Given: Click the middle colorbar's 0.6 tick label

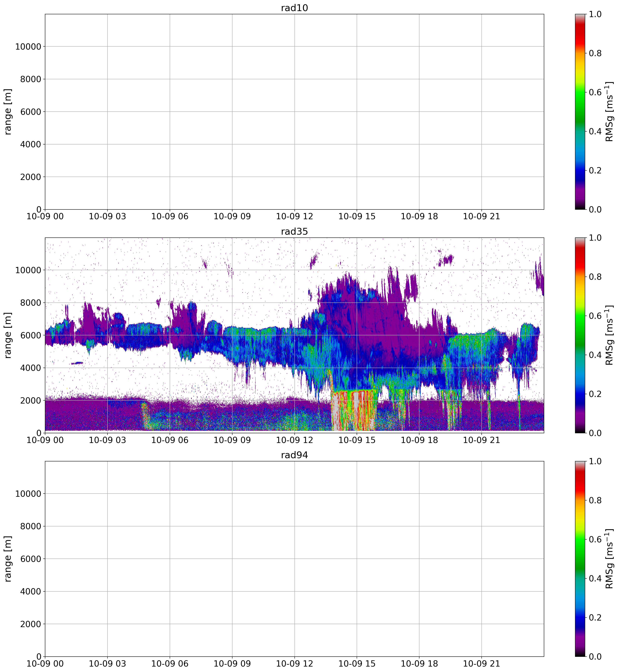Looking at the screenshot, I should click(x=595, y=316).
